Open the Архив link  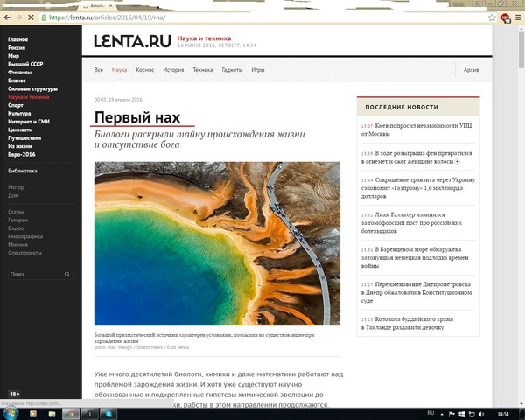click(471, 70)
